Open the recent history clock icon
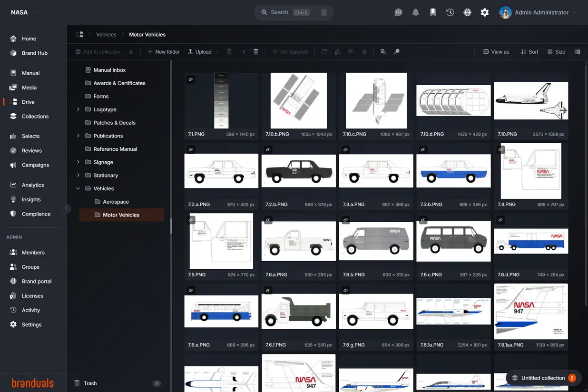 (450, 13)
